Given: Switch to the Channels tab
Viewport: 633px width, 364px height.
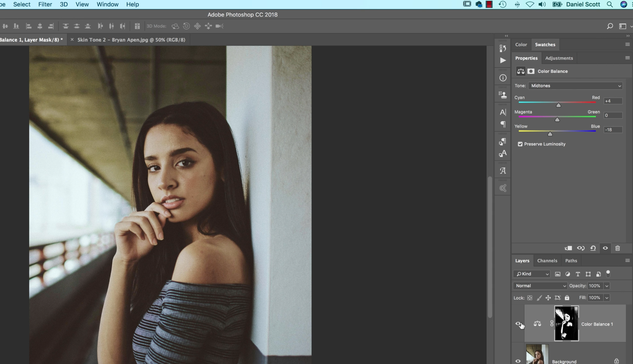Looking at the screenshot, I should coord(547,260).
